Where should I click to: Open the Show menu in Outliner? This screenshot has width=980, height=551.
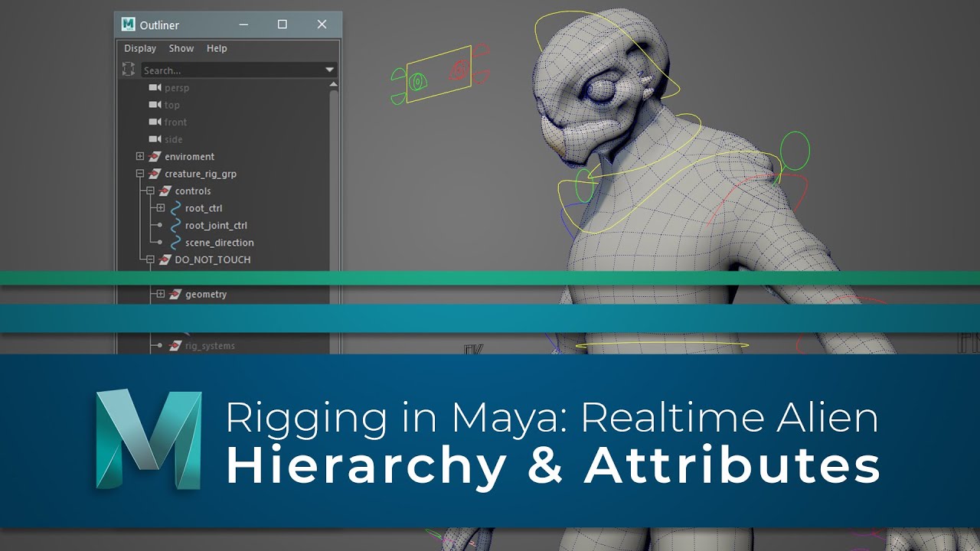pos(181,48)
